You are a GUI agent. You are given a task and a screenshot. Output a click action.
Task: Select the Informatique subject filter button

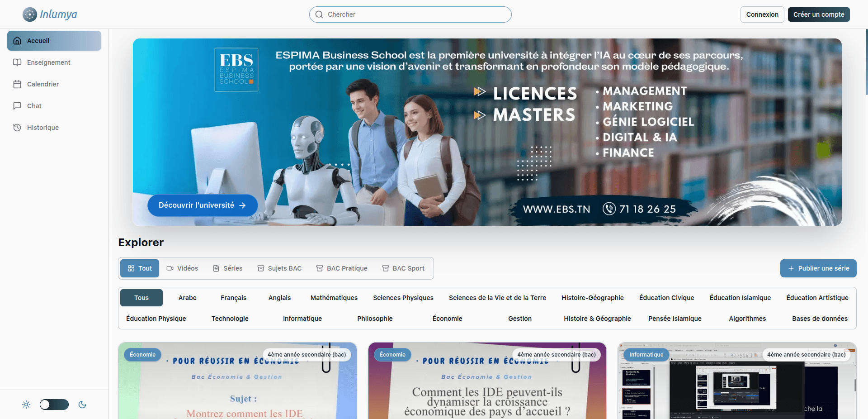[302, 319]
